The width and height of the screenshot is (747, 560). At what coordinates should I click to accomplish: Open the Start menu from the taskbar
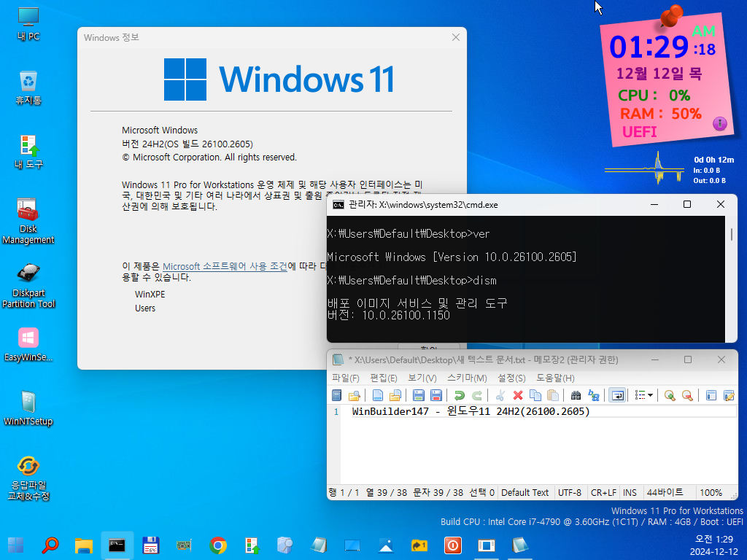16,545
